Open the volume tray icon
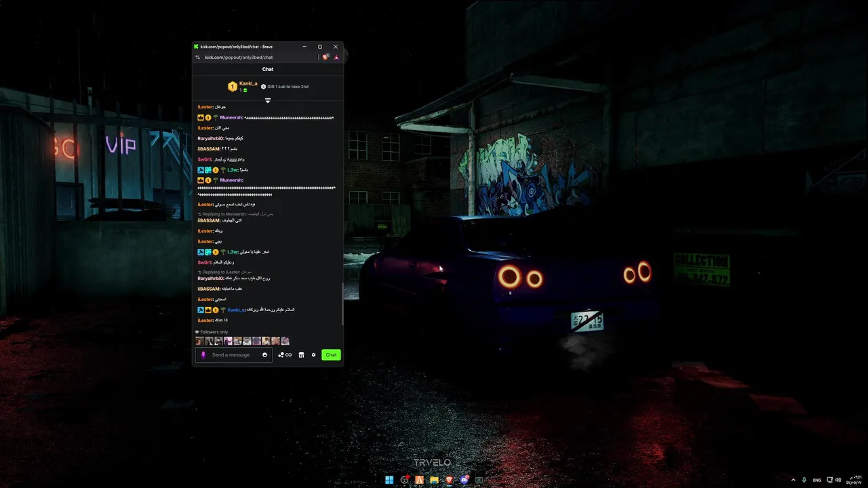Viewport: 868px width, 488px height. coord(838,480)
